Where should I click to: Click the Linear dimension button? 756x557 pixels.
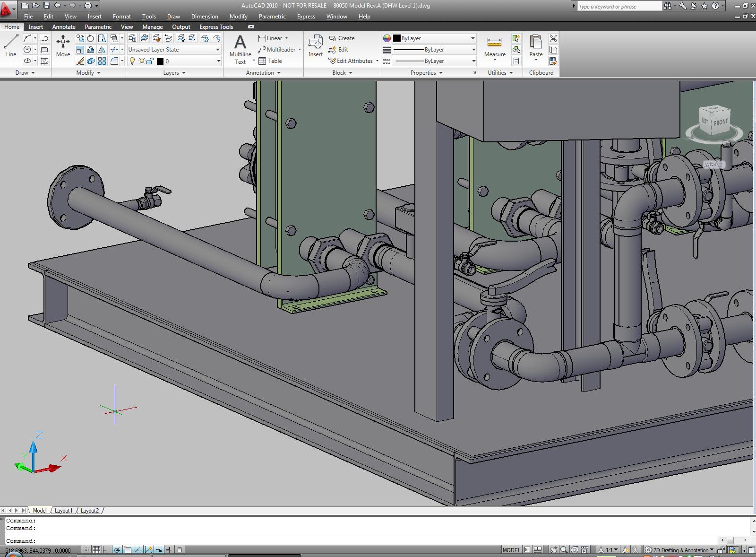tap(271, 38)
